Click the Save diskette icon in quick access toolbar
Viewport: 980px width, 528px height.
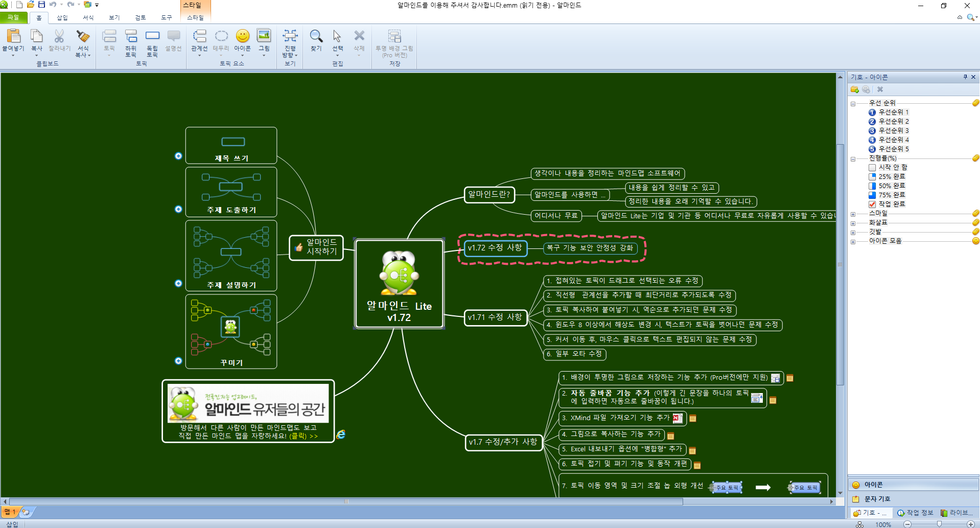[42, 5]
